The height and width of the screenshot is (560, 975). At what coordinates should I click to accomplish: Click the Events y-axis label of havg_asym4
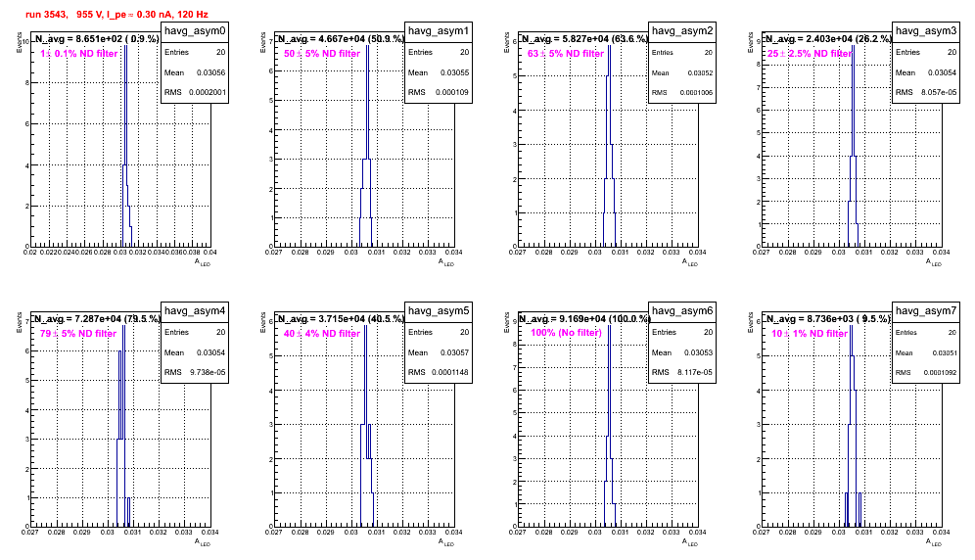(20, 322)
